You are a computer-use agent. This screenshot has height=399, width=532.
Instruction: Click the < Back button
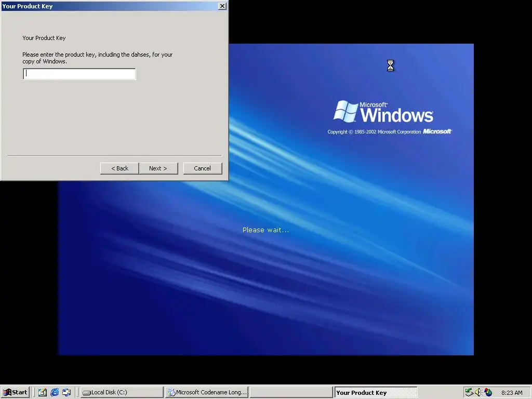[x=119, y=168]
